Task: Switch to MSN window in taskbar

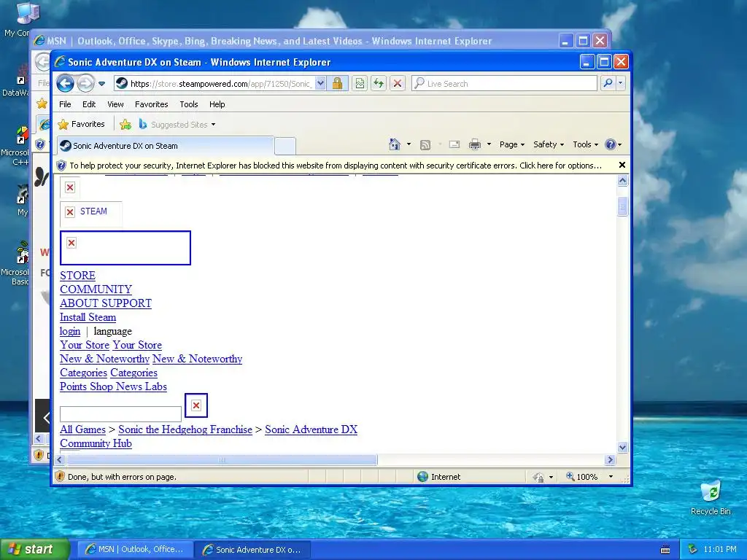Action: pyautogui.click(x=135, y=550)
